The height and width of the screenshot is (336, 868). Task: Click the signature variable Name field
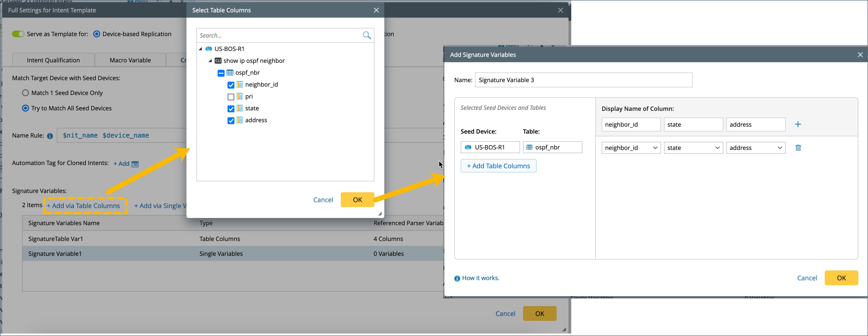click(x=583, y=80)
